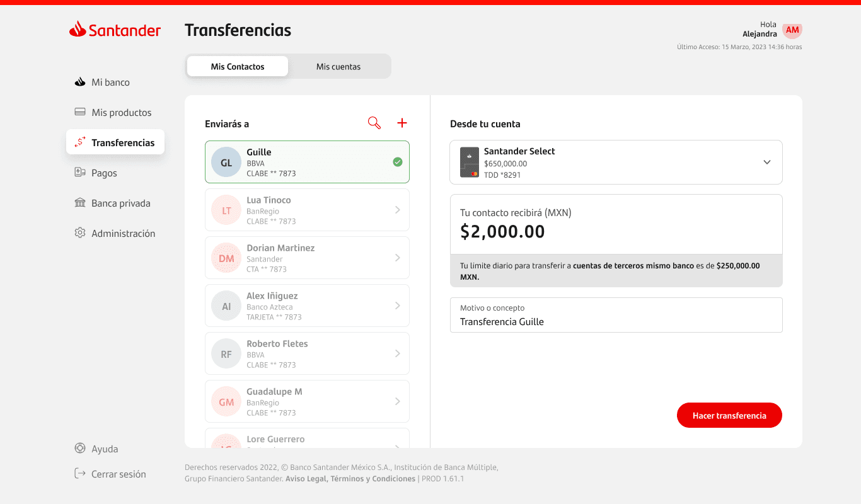Open Alex Iñiguez contact chevron
The height and width of the screenshot is (504, 861).
click(398, 306)
